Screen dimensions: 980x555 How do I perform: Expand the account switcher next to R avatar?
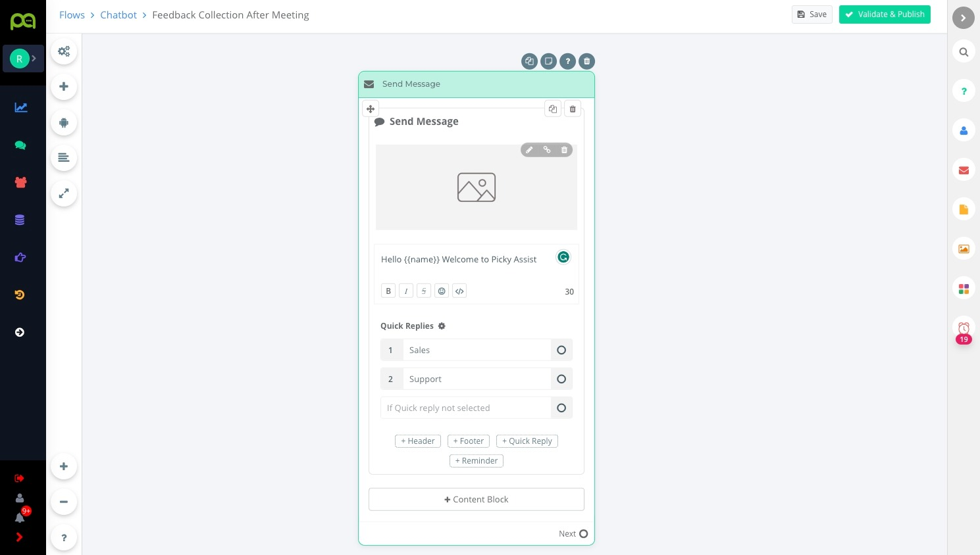click(34, 59)
